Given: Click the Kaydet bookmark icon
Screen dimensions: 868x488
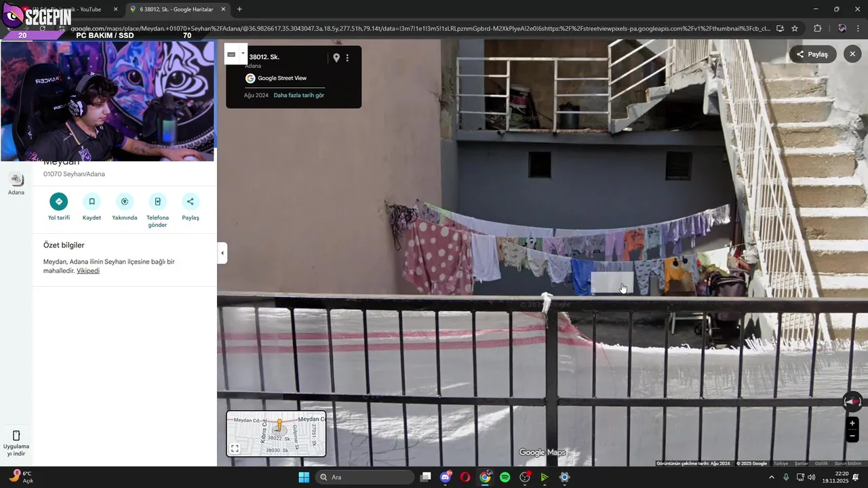Looking at the screenshot, I should click(92, 201).
